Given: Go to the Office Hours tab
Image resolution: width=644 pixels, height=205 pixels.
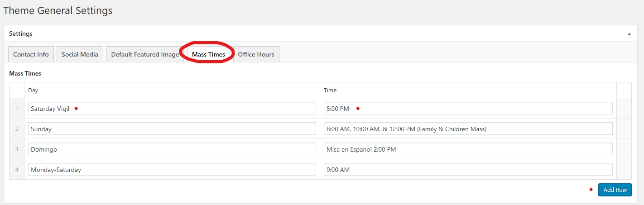Looking at the screenshot, I should point(256,54).
